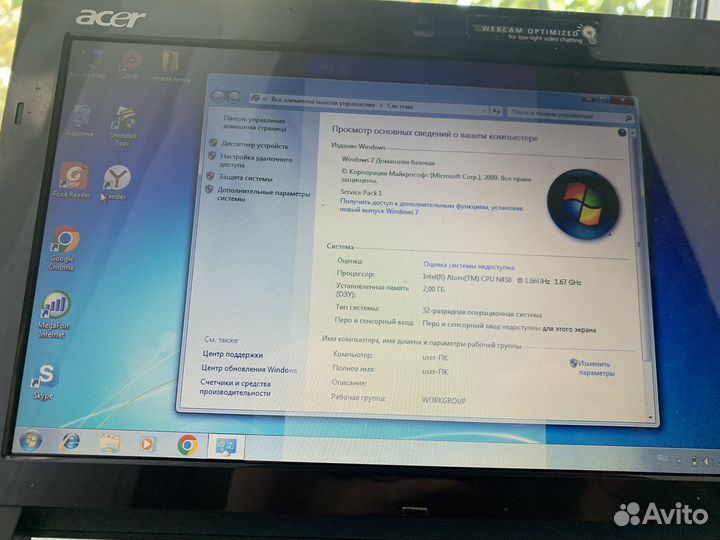Open Internet Explorer from the taskbar

[x=70, y=442]
